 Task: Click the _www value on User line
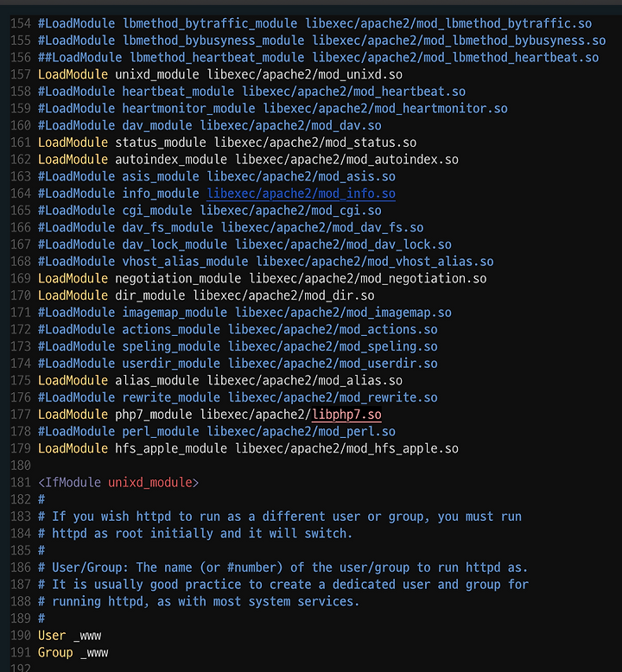pos(87,636)
